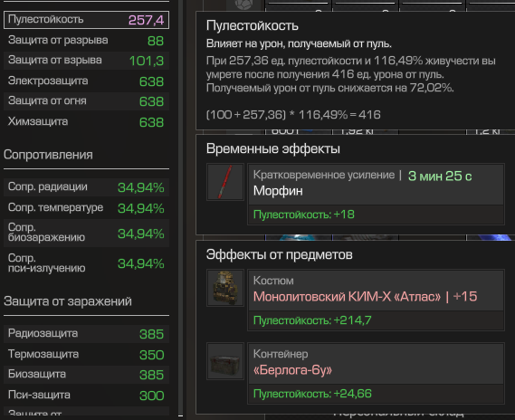Click the Электрозащита stat row
The image size is (515, 420).
86,81
